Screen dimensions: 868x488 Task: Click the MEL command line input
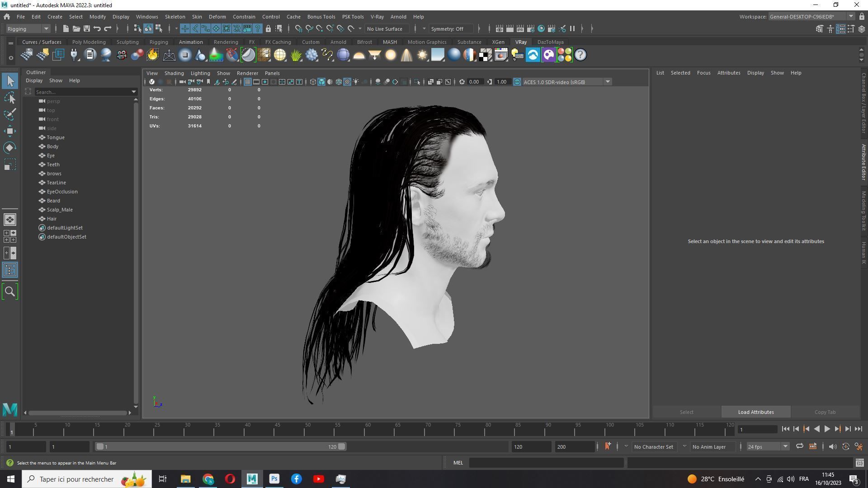click(546, 463)
